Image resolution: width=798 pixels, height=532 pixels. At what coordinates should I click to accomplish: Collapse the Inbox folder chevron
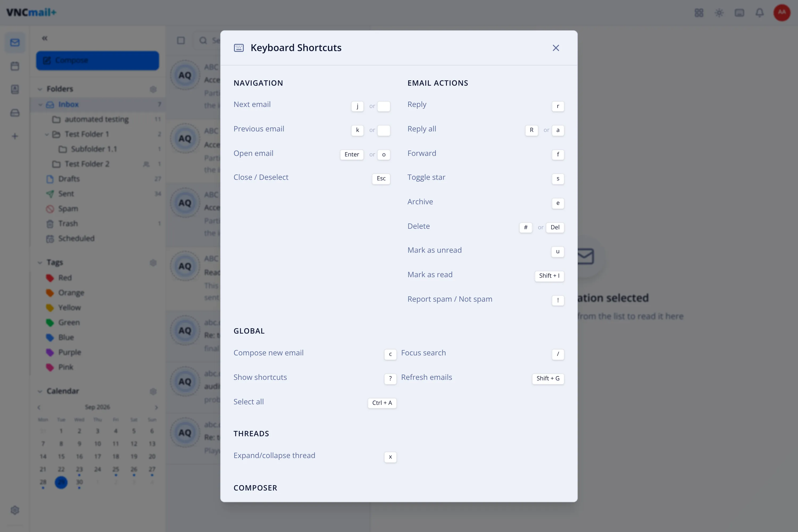40,105
